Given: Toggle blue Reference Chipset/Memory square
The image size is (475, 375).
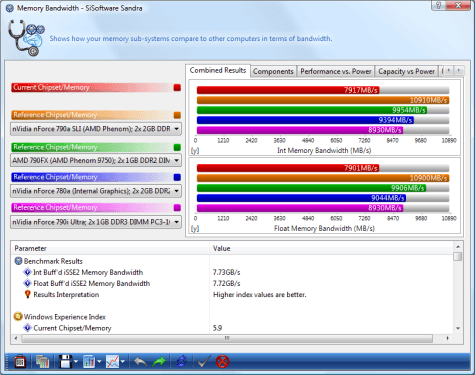Looking at the screenshot, I should 177,177.
